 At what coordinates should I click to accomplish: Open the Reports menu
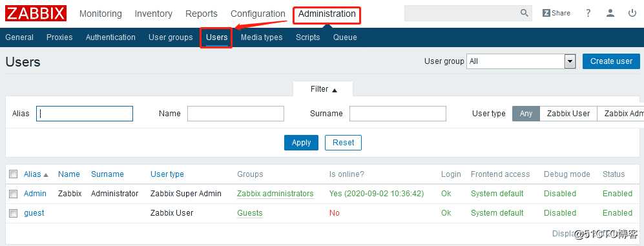pos(202,14)
